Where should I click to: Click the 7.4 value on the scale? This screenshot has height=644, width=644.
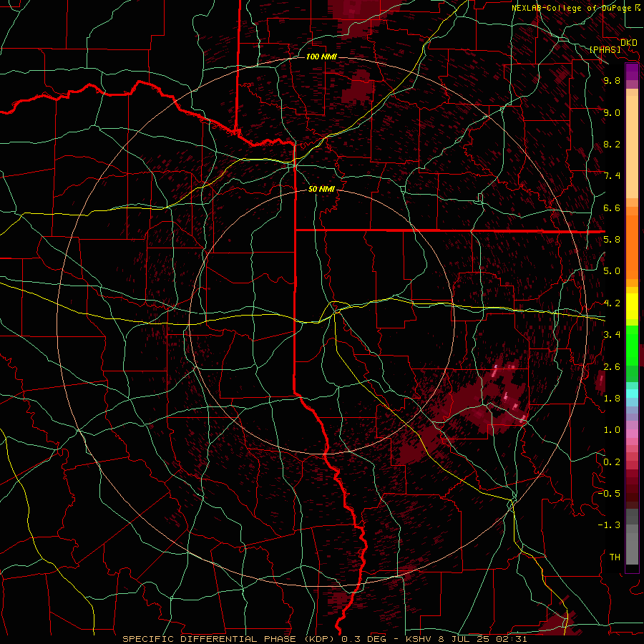coord(612,176)
